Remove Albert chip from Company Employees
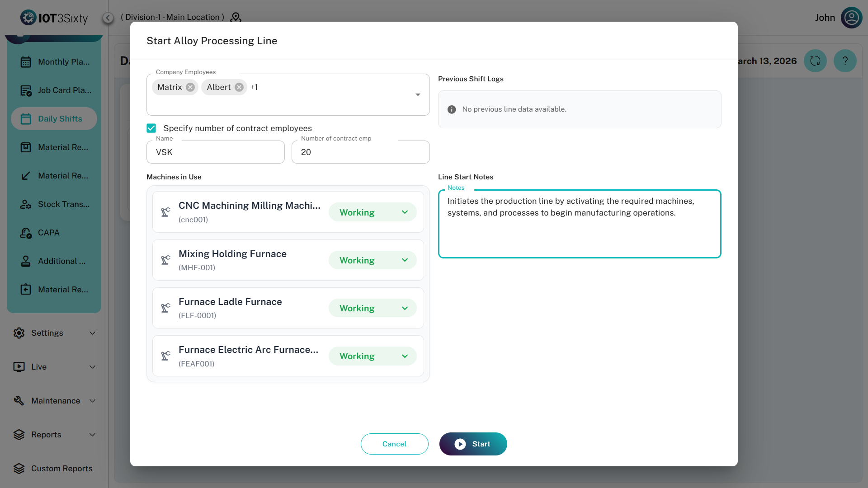The height and width of the screenshot is (488, 868). tap(239, 87)
